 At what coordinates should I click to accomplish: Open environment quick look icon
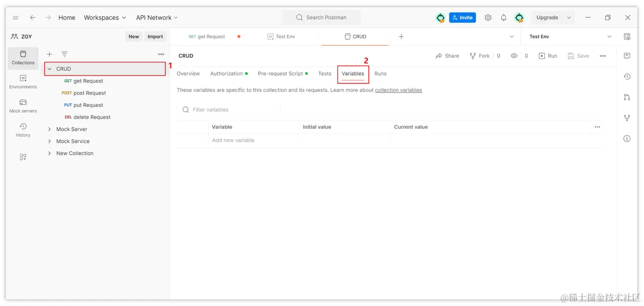[627, 37]
